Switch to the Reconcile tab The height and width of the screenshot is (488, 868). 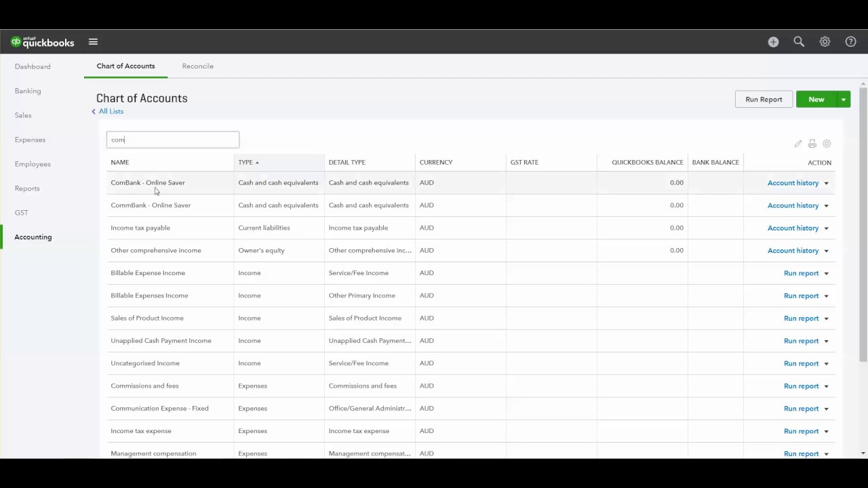tap(197, 66)
